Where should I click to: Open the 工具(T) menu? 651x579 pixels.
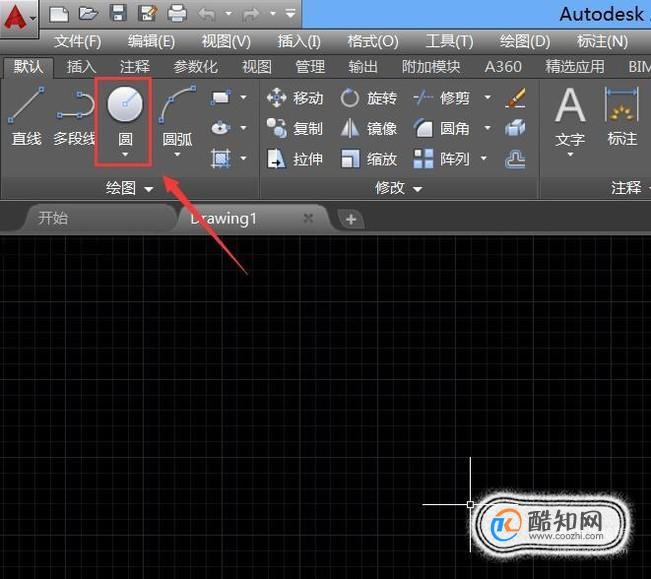tap(449, 41)
